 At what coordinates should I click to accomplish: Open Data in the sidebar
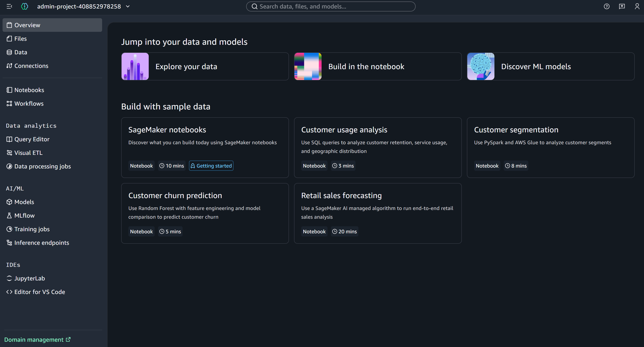coord(52,52)
